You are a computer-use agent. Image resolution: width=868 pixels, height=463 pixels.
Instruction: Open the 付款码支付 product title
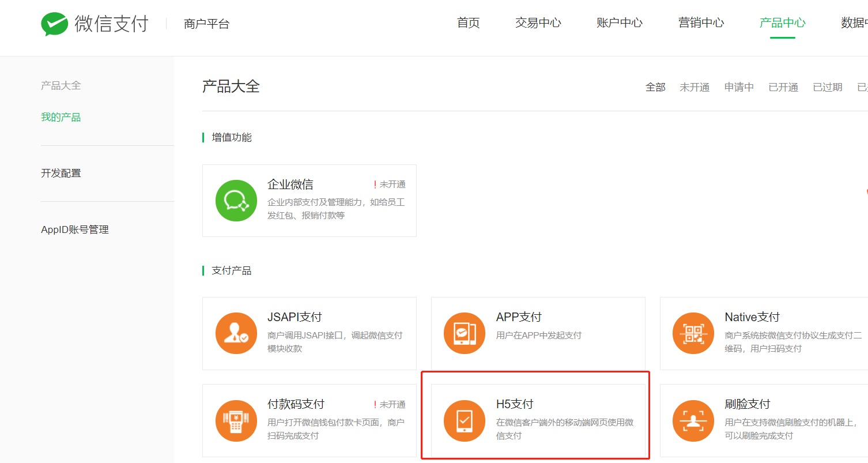pyautogui.click(x=296, y=404)
